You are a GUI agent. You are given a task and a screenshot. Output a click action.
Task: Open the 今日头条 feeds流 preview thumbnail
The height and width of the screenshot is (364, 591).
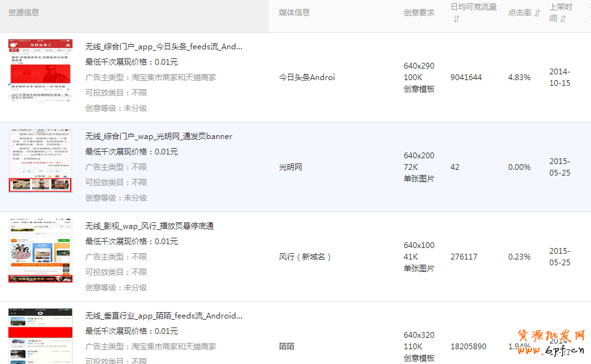click(x=40, y=71)
